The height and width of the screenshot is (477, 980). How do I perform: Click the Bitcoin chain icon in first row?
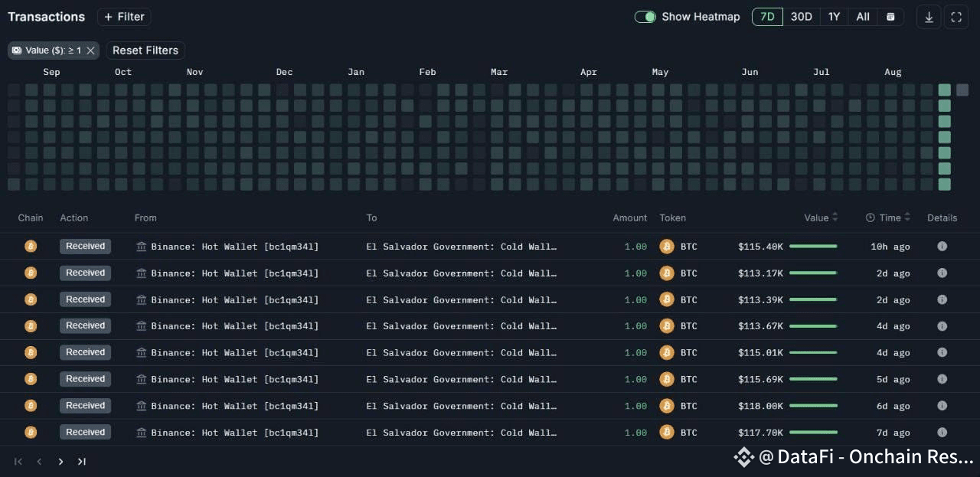[31, 247]
